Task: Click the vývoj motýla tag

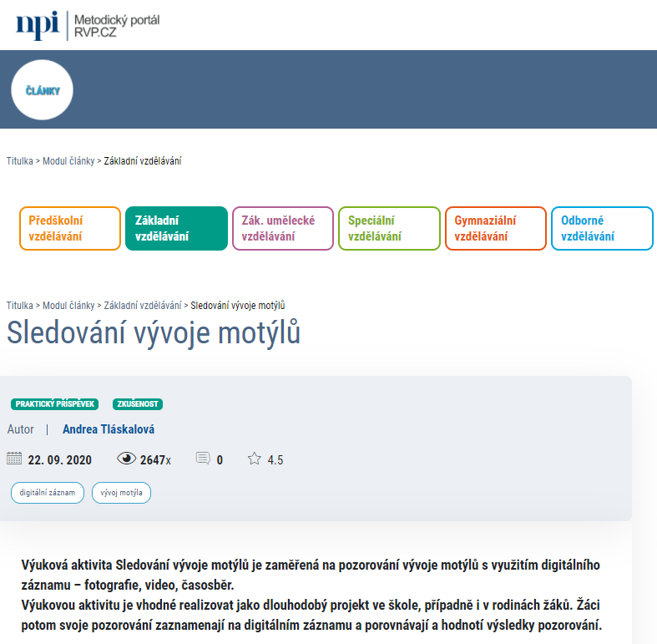Action: click(121, 493)
